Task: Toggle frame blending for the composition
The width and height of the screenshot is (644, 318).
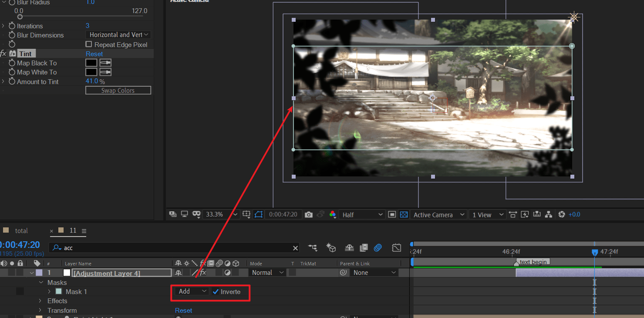Action: [364, 248]
